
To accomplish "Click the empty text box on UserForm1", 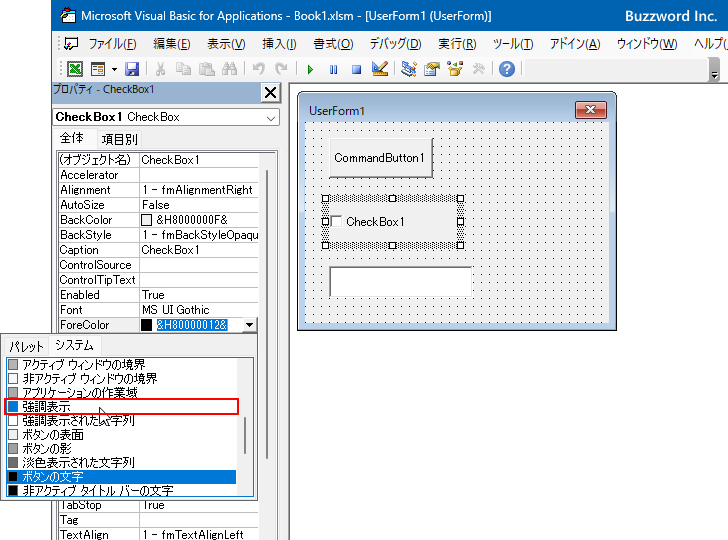I will click(x=401, y=281).
